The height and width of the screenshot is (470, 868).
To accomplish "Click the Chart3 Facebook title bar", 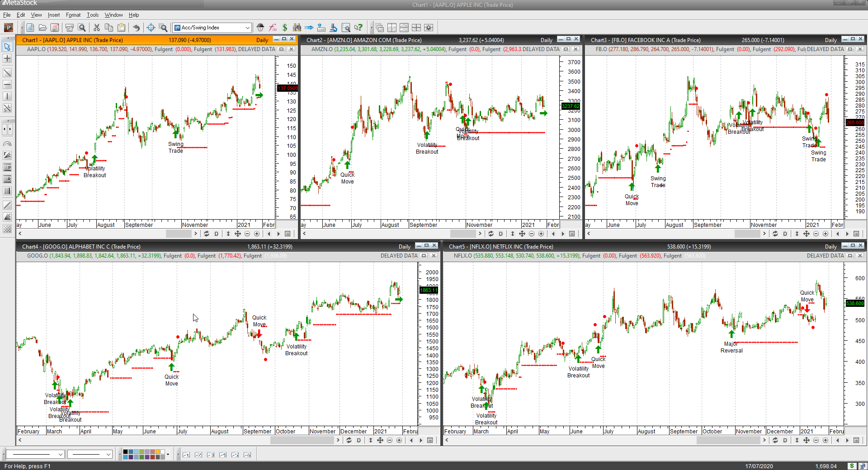I will click(x=713, y=40).
